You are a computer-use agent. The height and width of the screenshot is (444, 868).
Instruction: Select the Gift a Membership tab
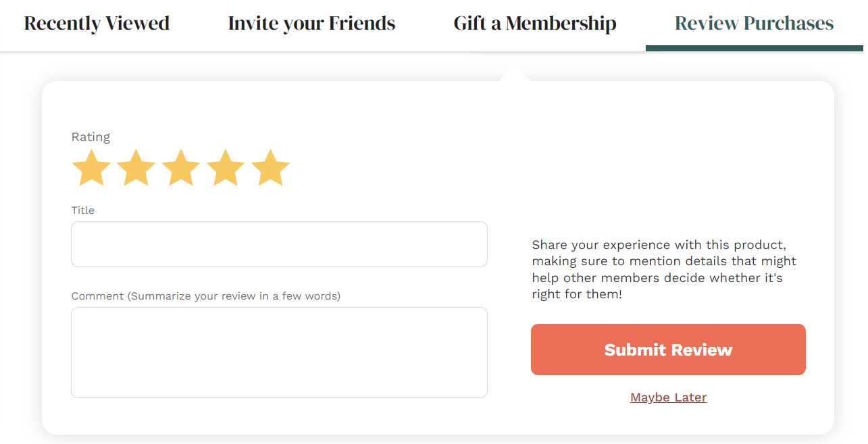pyautogui.click(x=534, y=23)
